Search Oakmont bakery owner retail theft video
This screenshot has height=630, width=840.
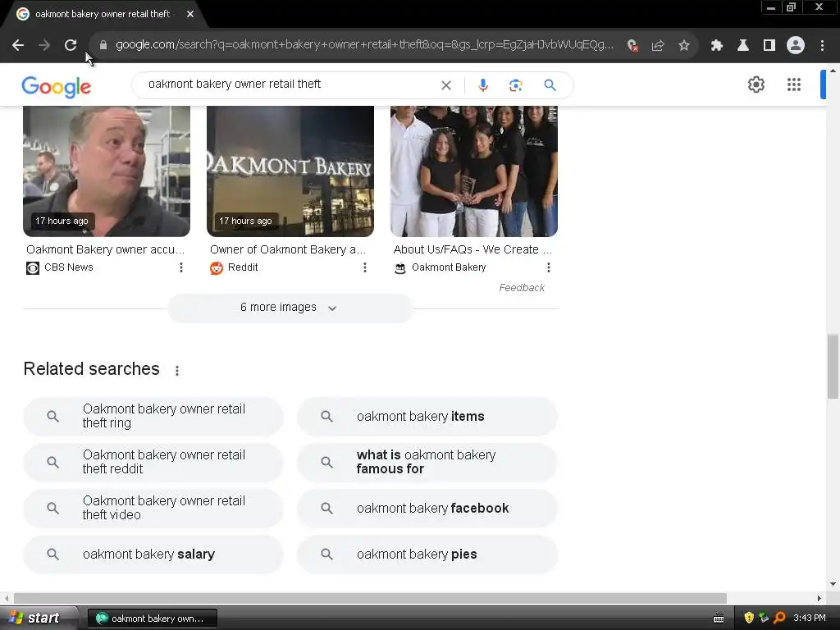[153, 508]
